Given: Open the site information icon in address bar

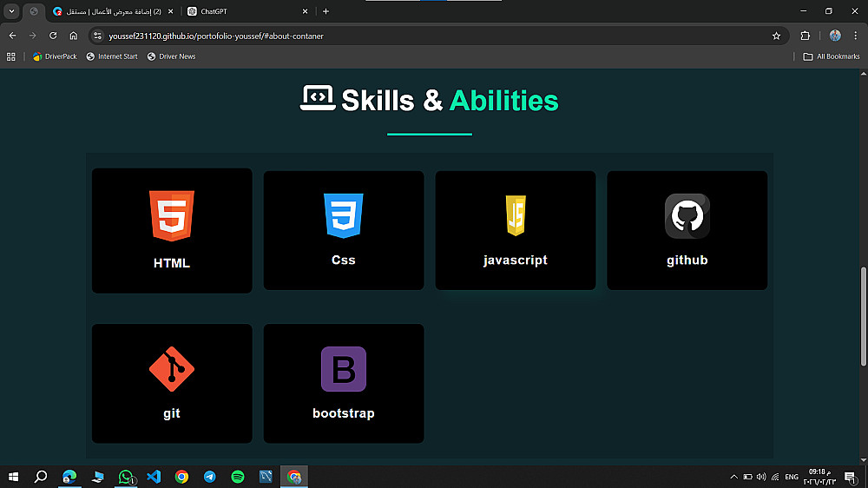Looking at the screenshot, I should click(x=97, y=36).
